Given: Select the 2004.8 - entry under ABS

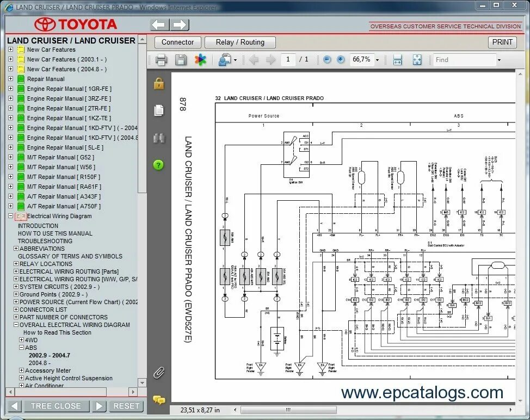Looking at the screenshot, I should 40,363.
